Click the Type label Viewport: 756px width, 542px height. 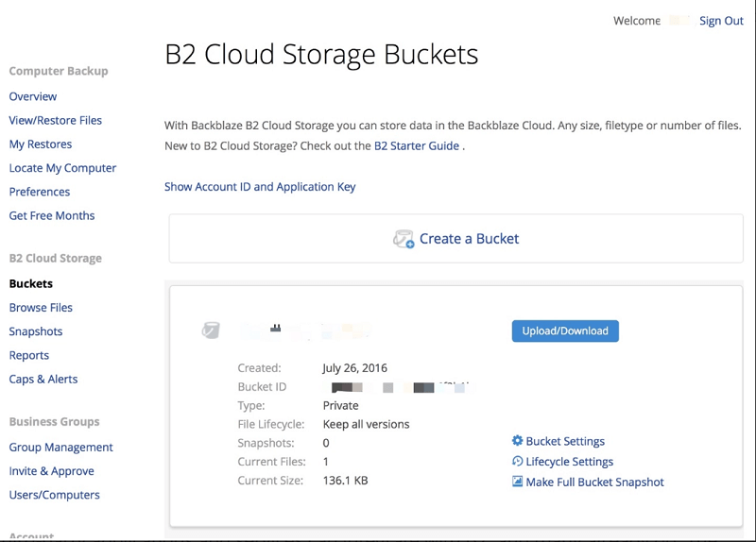point(251,406)
